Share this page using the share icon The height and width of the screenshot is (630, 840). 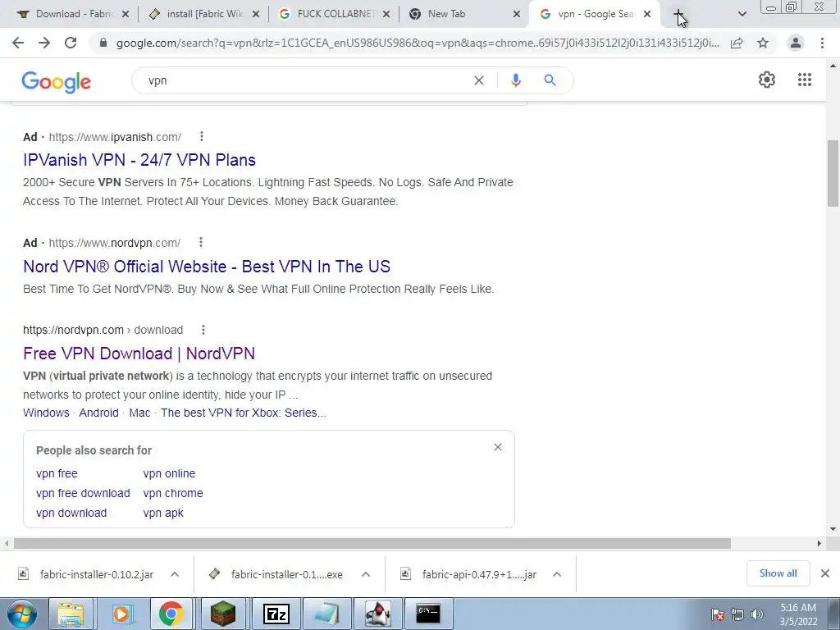click(x=737, y=43)
